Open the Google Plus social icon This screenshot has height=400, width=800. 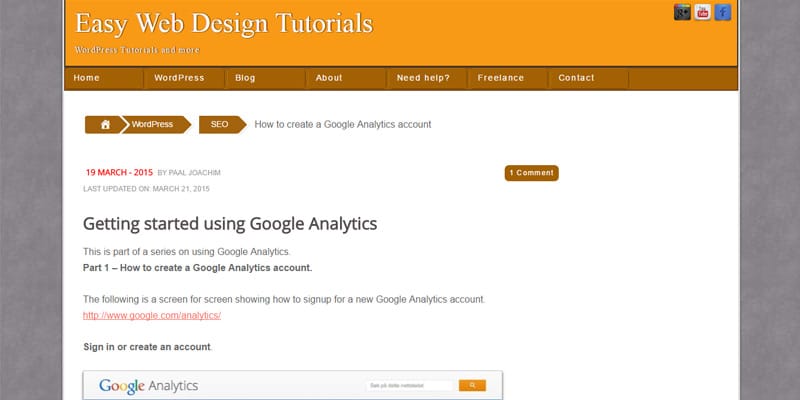tap(682, 12)
